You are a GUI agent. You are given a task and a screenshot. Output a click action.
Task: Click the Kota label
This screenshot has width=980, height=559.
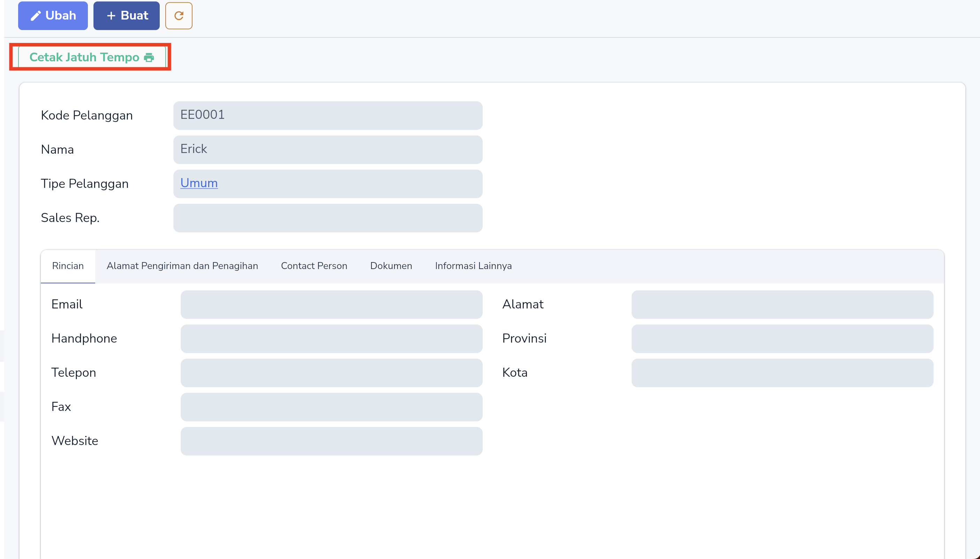click(515, 373)
